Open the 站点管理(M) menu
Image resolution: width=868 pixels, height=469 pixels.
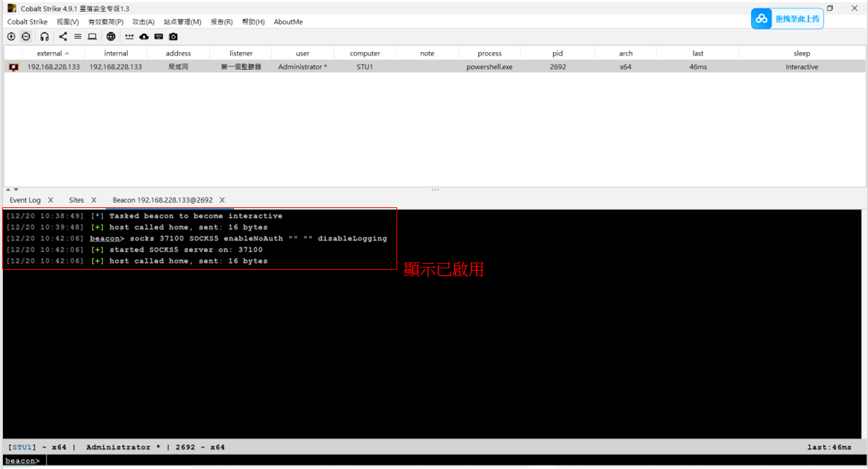click(x=182, y=22)
